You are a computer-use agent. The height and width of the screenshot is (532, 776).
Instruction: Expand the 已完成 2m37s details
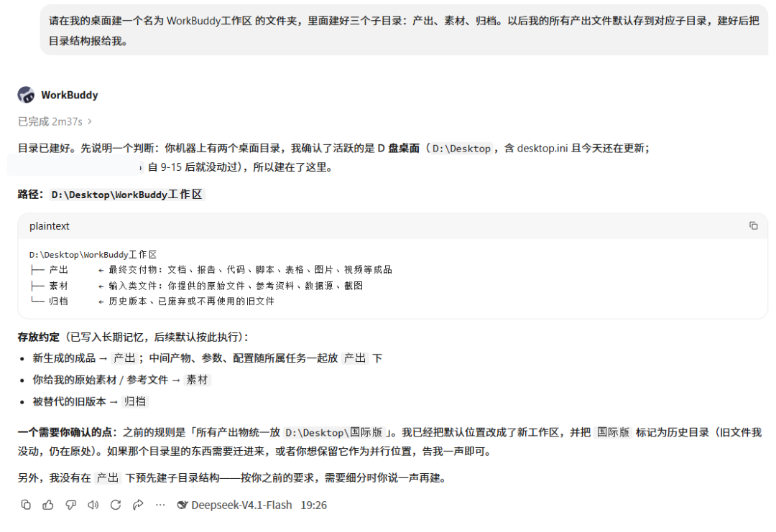pyautogui.click(x=55, y=121)
